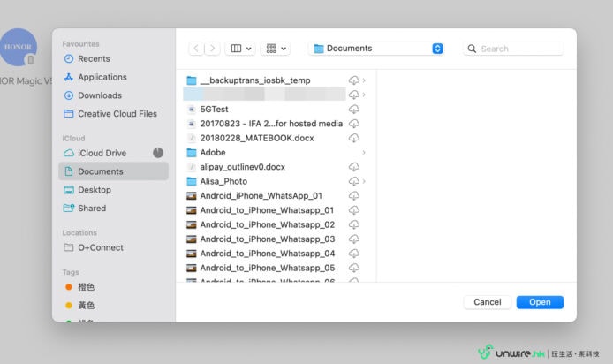
Task: Select the O+Connect location
Action: coord(100,247)
